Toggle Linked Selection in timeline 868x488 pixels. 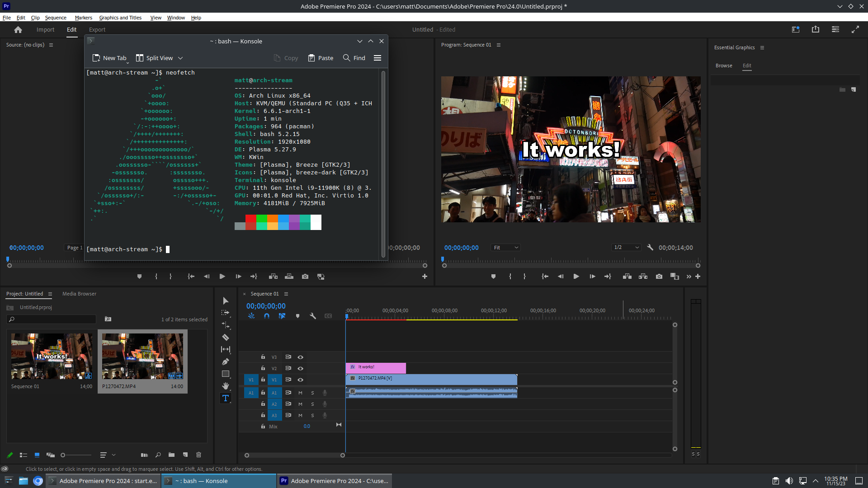coord(282,316)
